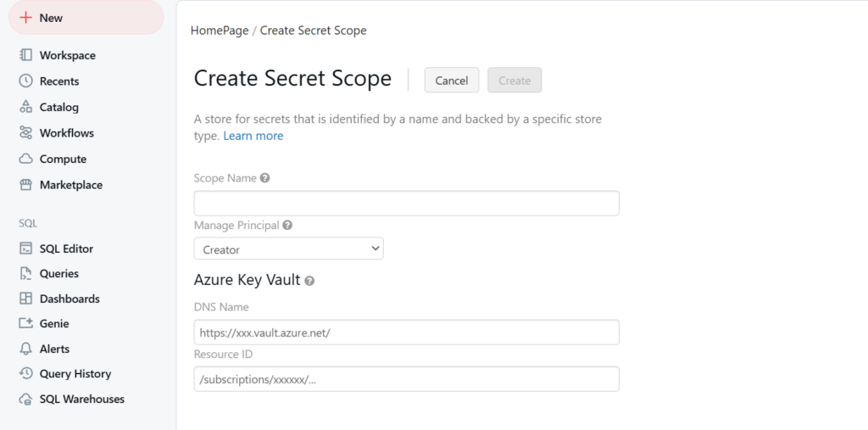Viewport: 868px width, 430px height.
Task: Follow the Learn more link
Action: click(253, 136)
